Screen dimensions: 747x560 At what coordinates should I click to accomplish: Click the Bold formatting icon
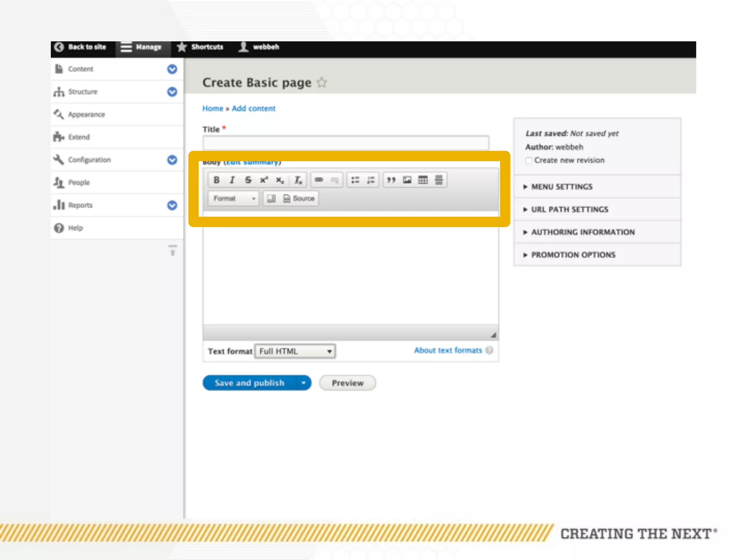(216, 180)
